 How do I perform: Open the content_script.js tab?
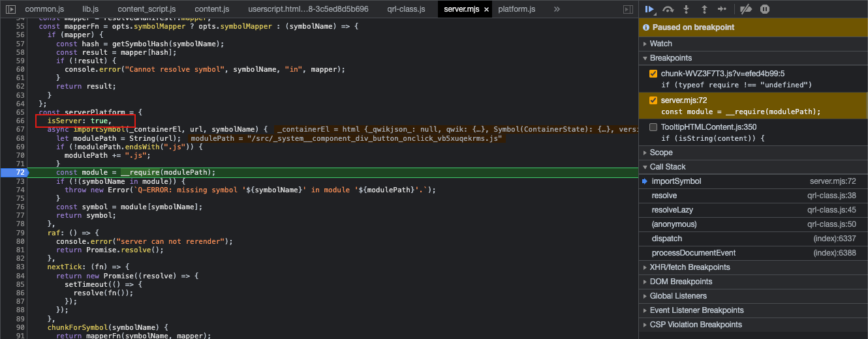tap(146, 9)
